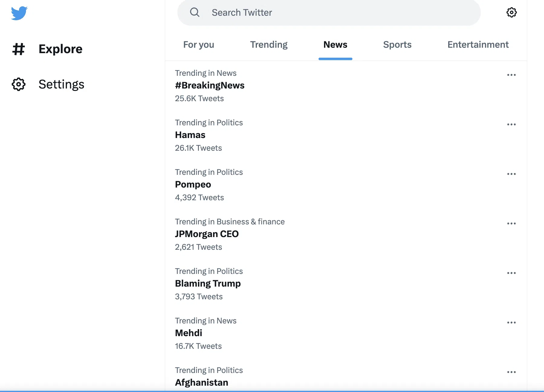Open the Entertainment tab
The height and width of the screenshot is (392, 544).
(x=478, y=45)
